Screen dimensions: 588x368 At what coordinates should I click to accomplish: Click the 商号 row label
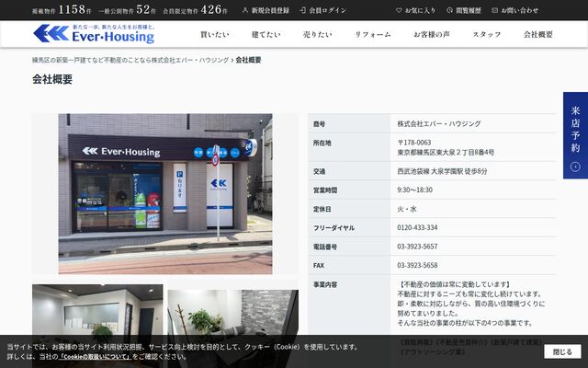pos(319,124)
